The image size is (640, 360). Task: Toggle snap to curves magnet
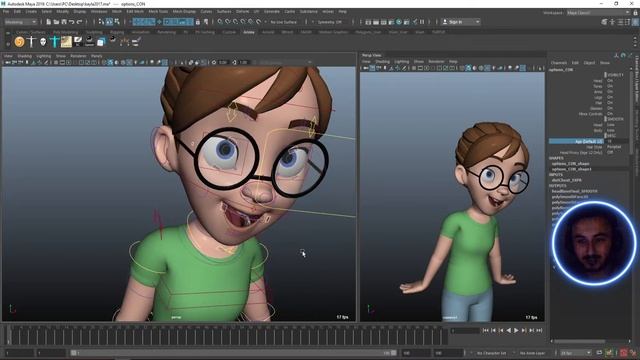(x=228, y=22)
